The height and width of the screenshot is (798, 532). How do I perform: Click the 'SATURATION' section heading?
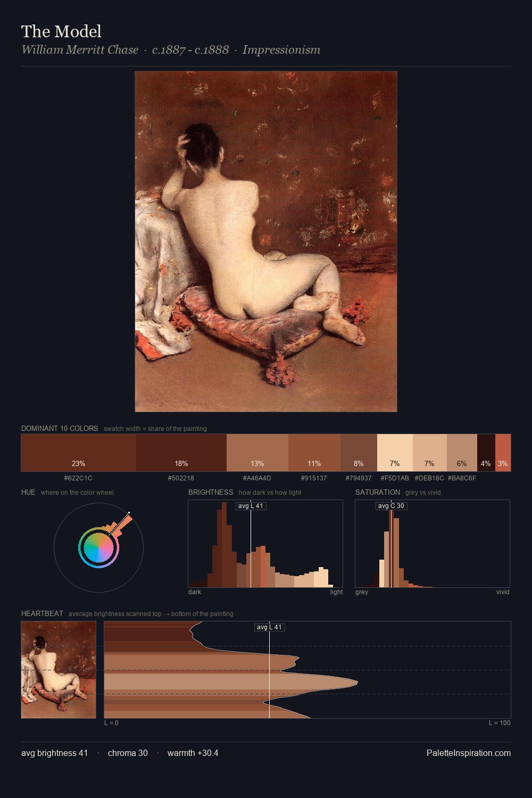[x=378, y=492]
